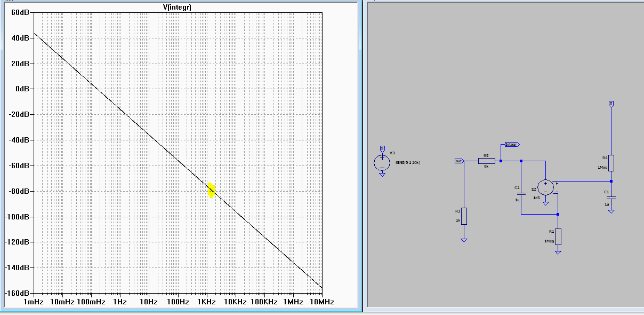Click the '1Meg' value of R4
Screen dimensions: 644x315
603,168
